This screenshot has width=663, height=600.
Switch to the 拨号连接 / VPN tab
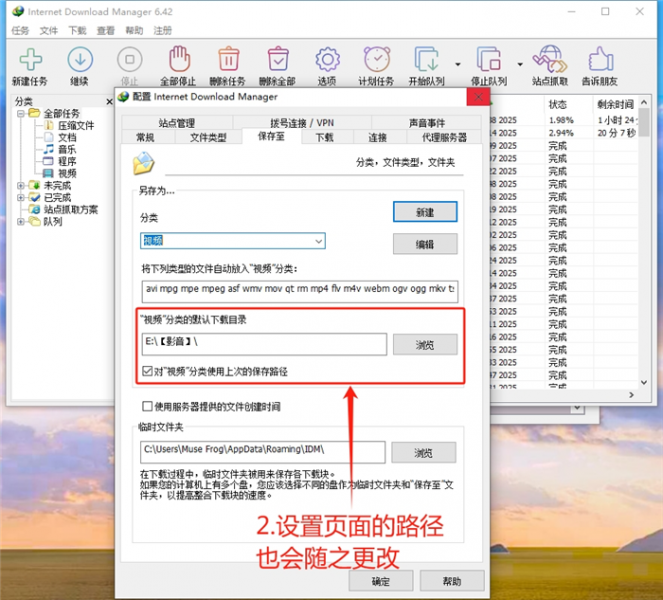click(302, 123)
